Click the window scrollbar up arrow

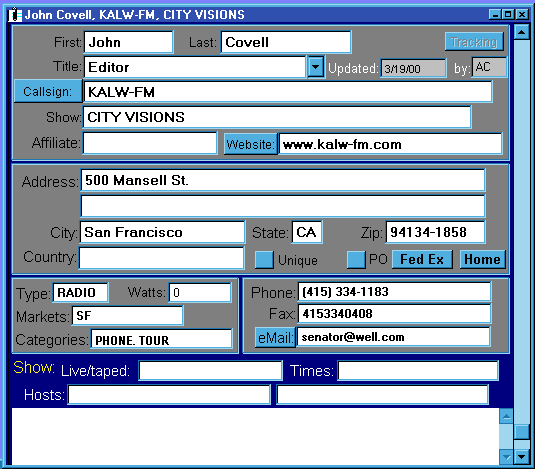521,32
